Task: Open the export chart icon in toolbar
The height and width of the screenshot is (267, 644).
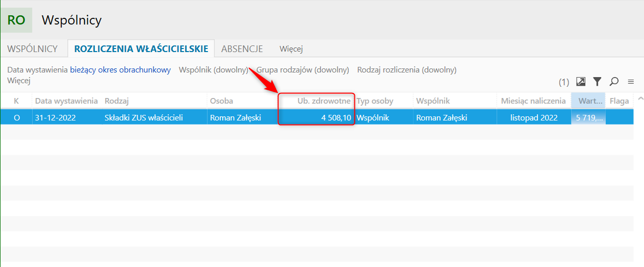Action: pos(581,81)
